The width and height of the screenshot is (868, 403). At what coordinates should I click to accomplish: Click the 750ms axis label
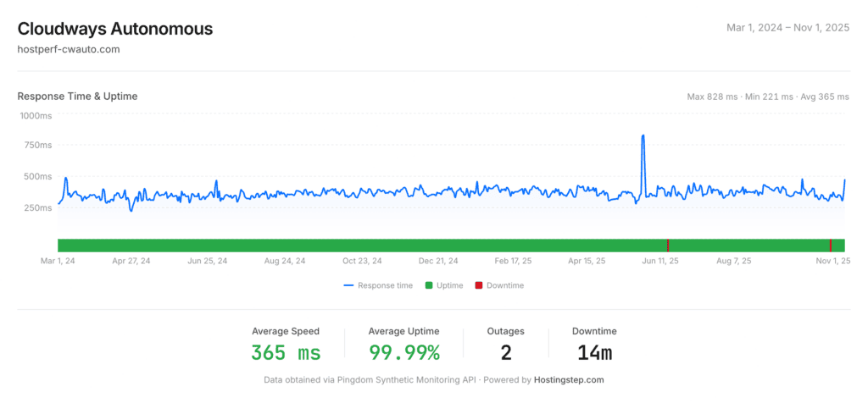[x=39, y=146]
